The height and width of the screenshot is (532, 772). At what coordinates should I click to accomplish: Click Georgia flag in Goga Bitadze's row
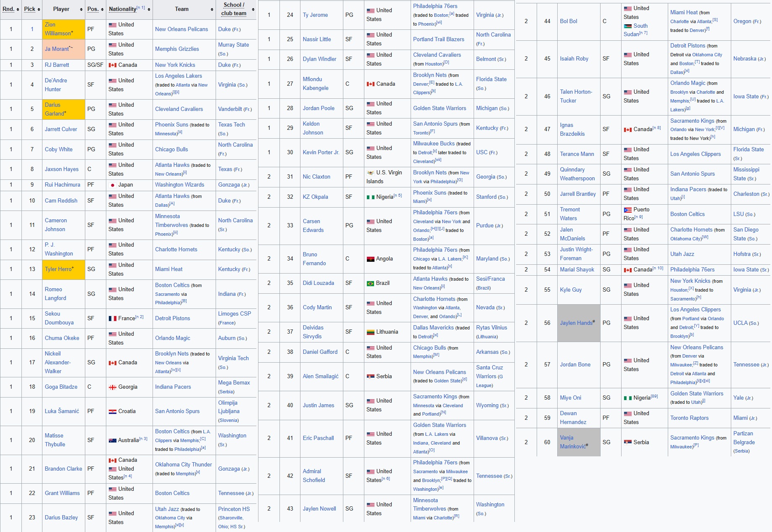coord(112,387)
